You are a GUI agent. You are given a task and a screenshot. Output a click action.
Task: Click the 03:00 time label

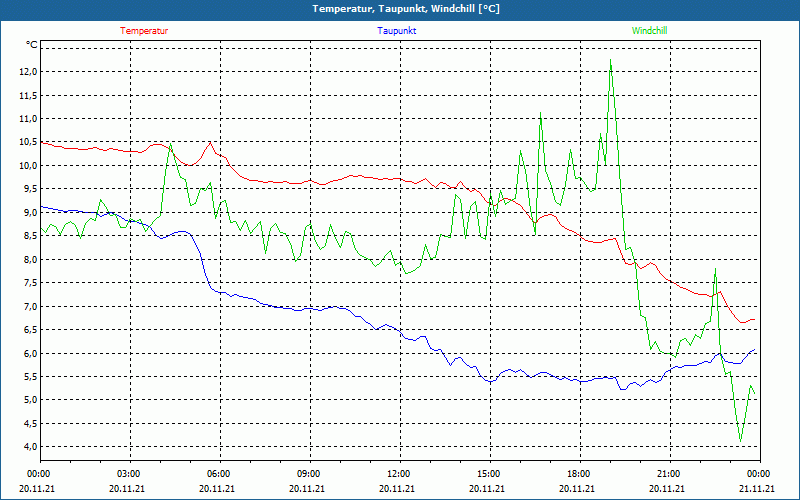[x=127, y=474]
